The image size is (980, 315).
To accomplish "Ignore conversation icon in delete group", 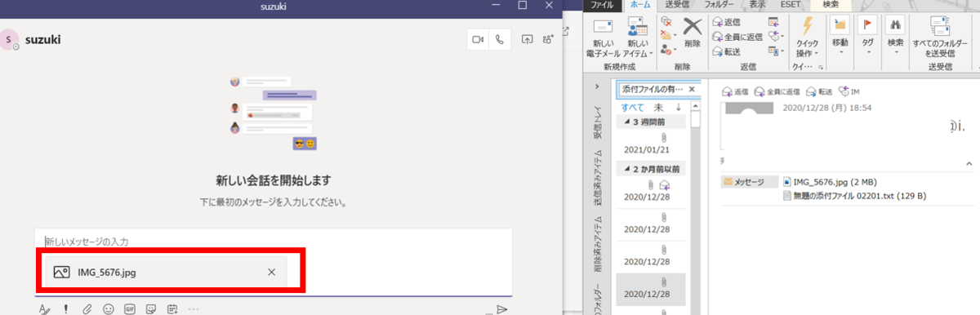I will tap(666, 22).
